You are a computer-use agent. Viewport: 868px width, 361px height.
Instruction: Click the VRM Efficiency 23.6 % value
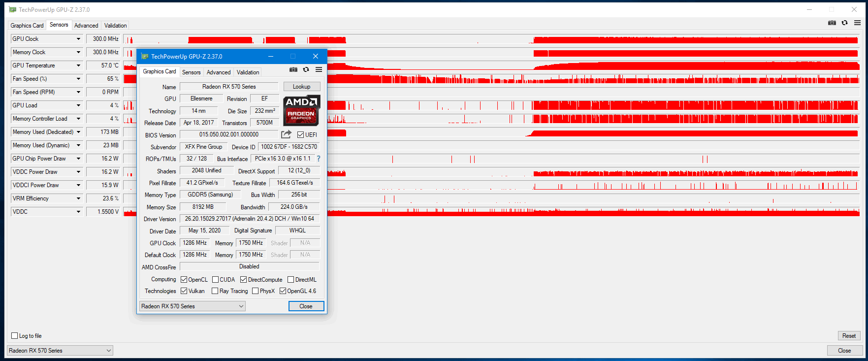[x=103, y=198]
